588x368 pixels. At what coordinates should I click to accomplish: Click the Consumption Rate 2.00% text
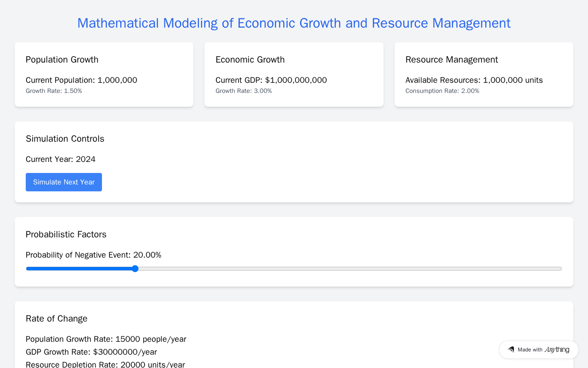pyautogui.click(x=442, y=91)
